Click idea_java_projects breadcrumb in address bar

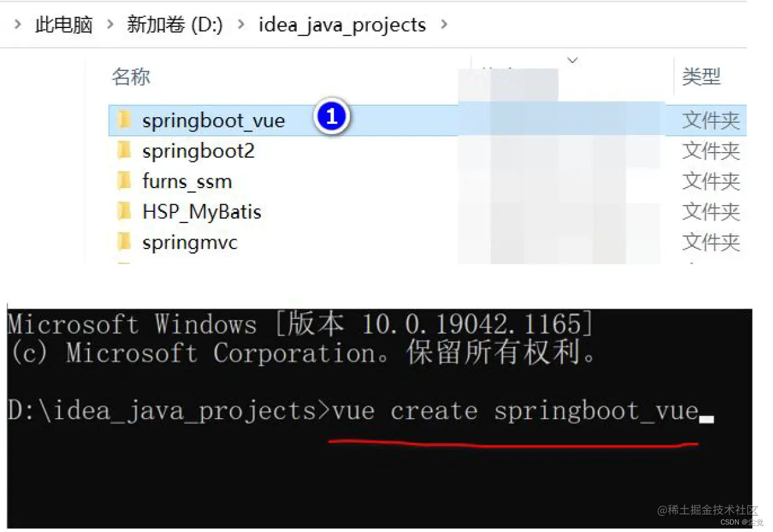click(x=342, y=25)
